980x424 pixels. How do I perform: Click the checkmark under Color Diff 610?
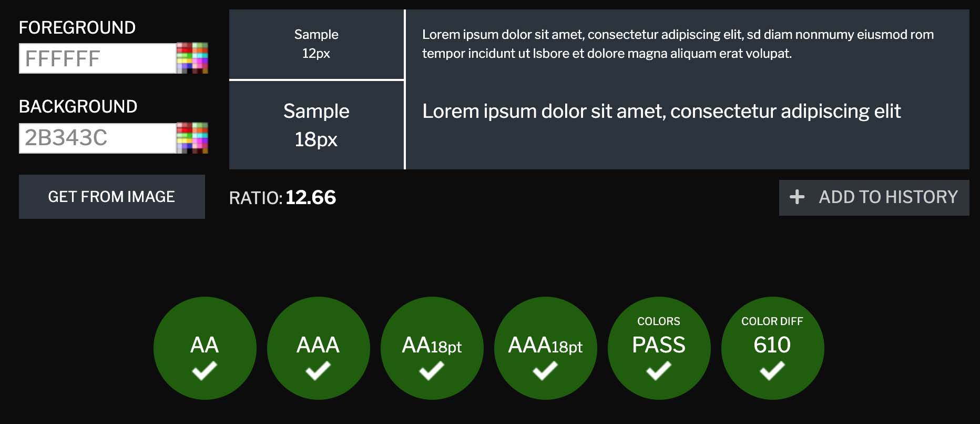(x=772, y=370)
